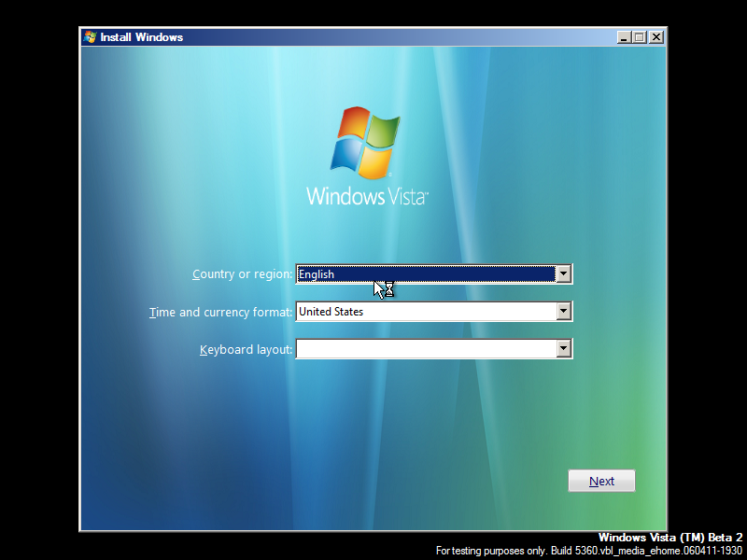Expand the Keyboard layout dropdown
The width and height of the screenshot is (747, 560).
564,348
